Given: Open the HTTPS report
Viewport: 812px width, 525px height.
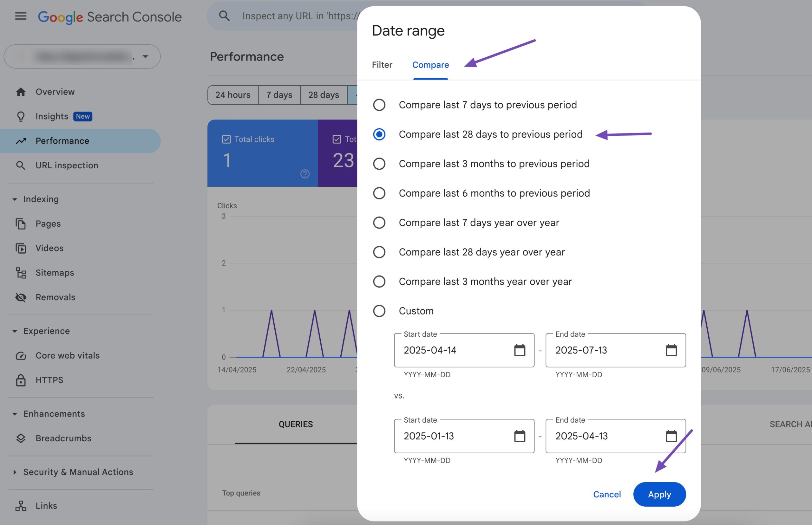Looking at the screenshot, I should (x=49, y=380).
